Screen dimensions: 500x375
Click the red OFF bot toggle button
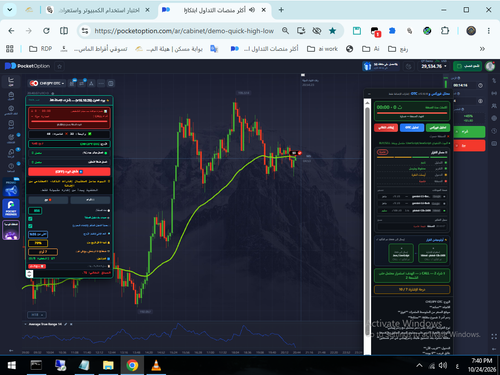(69, 172)
